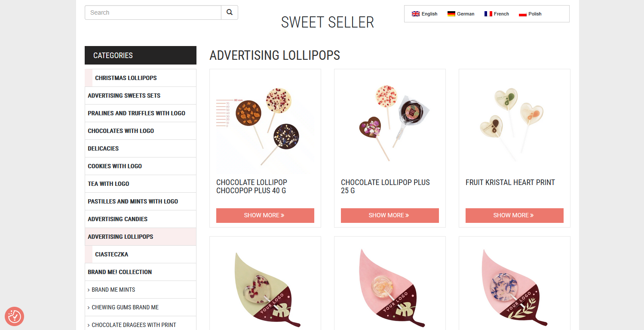Open the Chocopop Plus 40 G product image
Image resolution: width=644 pixels, height=330 pixels.
pos(265,125)
